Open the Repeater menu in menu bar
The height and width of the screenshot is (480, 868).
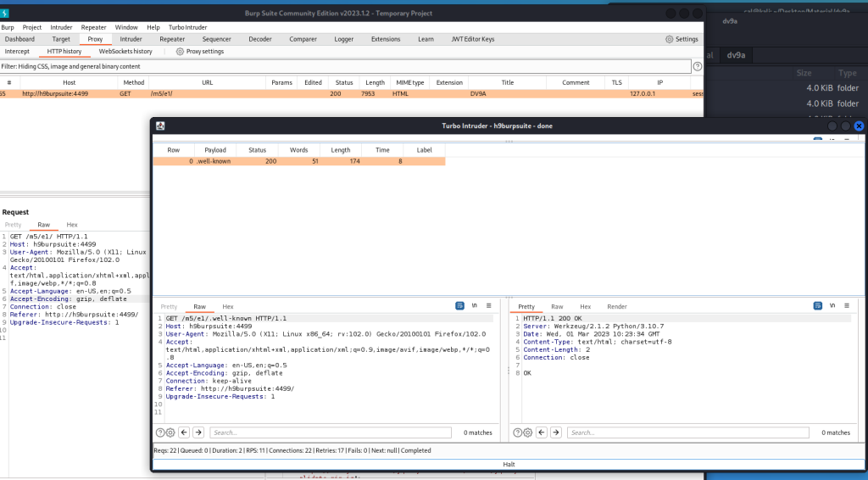coord(93,27)
